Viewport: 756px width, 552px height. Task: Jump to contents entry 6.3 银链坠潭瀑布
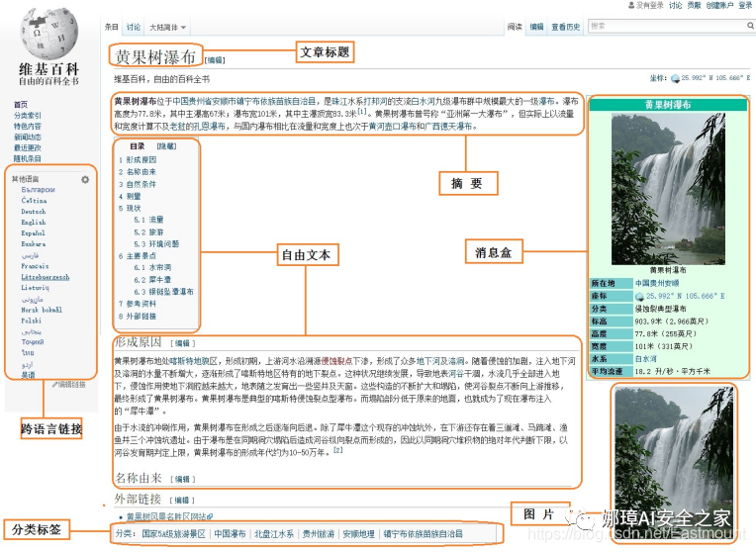pyautogui.click(x=164, y=292)
